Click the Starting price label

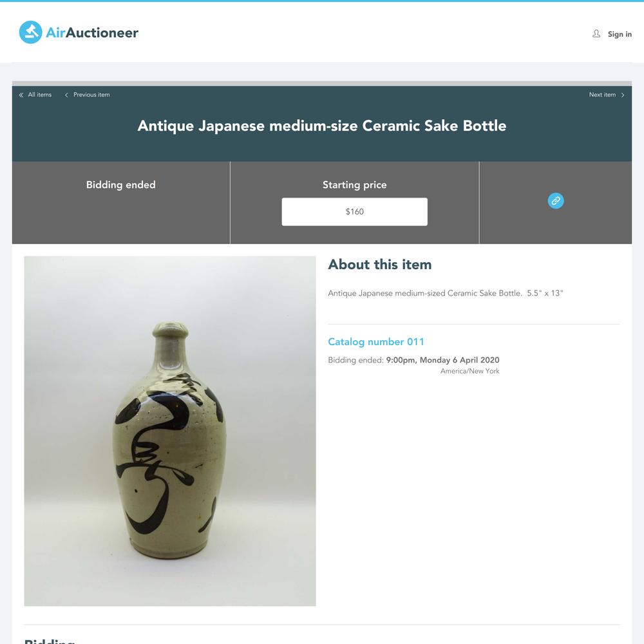tap(354, 185)
